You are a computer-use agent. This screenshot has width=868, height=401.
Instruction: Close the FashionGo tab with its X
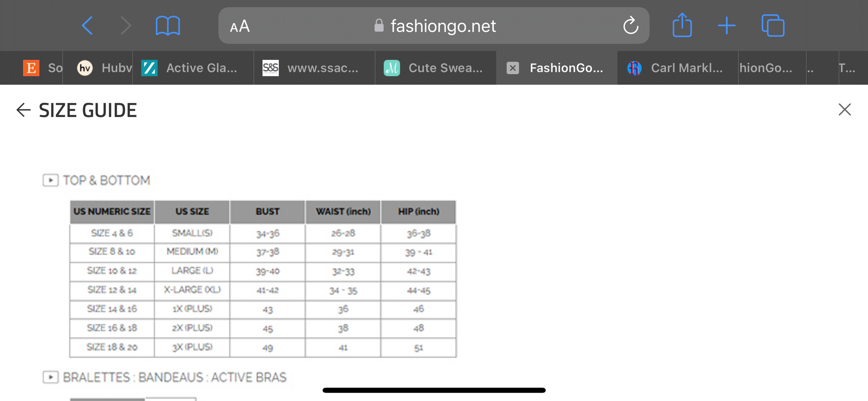513,68
